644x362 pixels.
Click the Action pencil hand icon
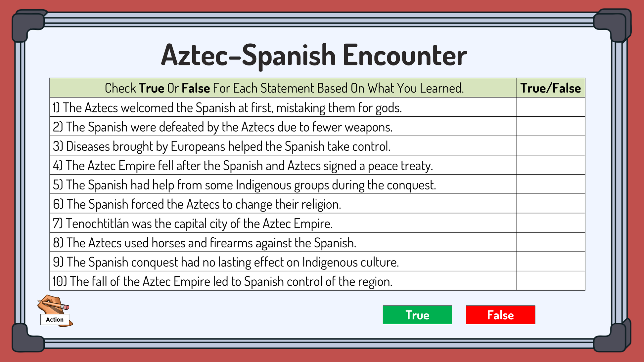pos(55,311)
